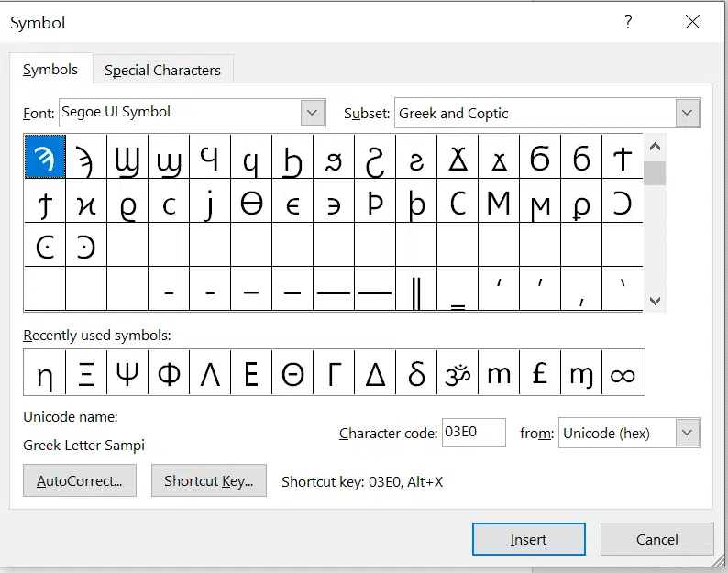Open dialog help with the question mark
This screenshot has width=728, height=573.
click(x=628, y=22)
